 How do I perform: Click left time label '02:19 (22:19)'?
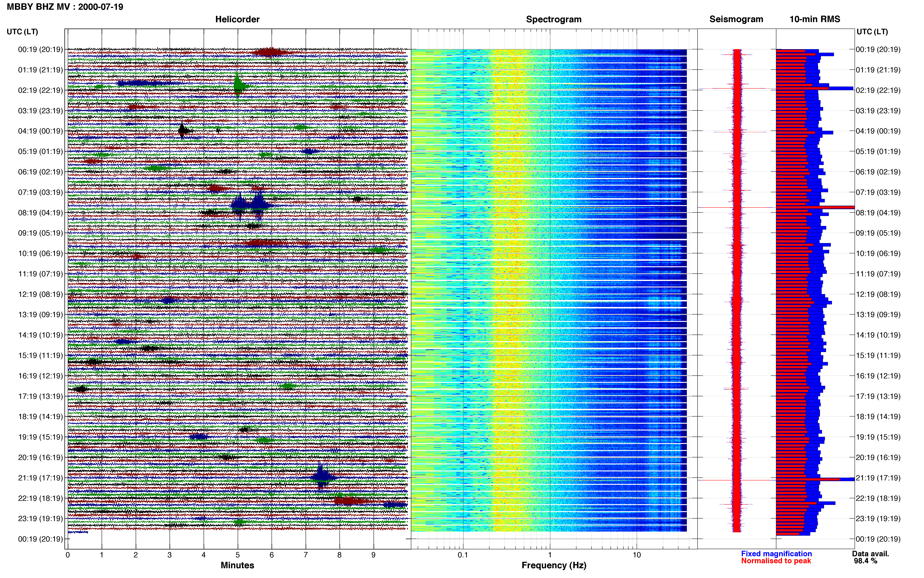pyautogui.click(x=41, y=90)
